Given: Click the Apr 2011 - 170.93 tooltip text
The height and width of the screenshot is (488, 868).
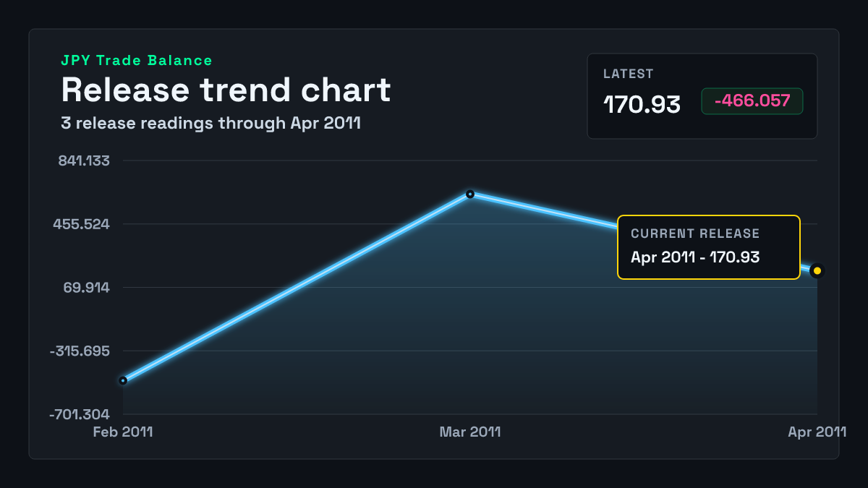Looking at the screenshot, I should tap(695, 257).
